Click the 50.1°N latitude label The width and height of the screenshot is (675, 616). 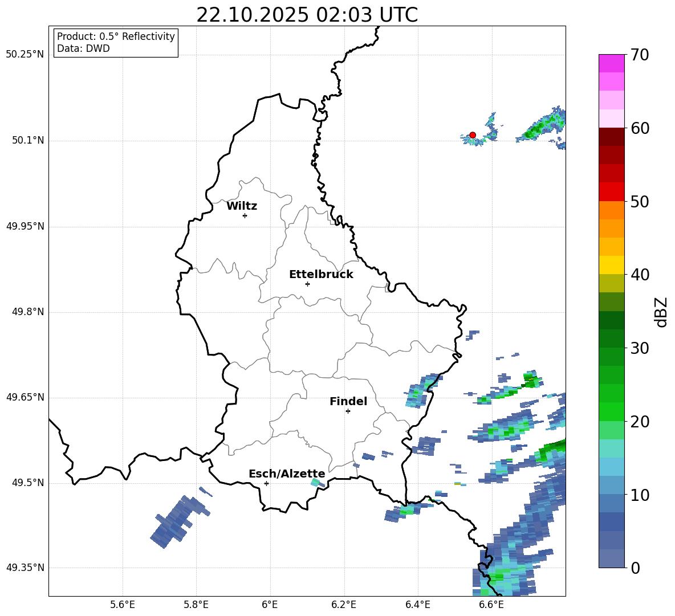(28, 140)
